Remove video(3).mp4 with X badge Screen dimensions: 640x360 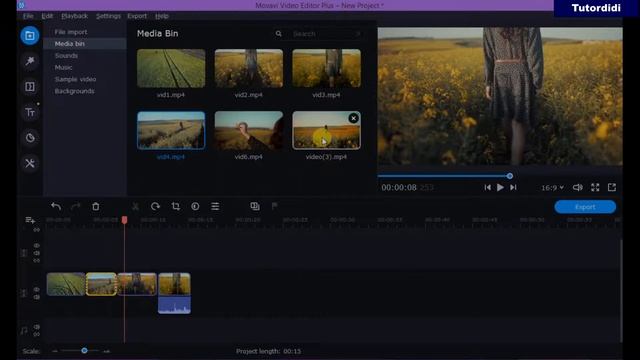click(353, 118)
